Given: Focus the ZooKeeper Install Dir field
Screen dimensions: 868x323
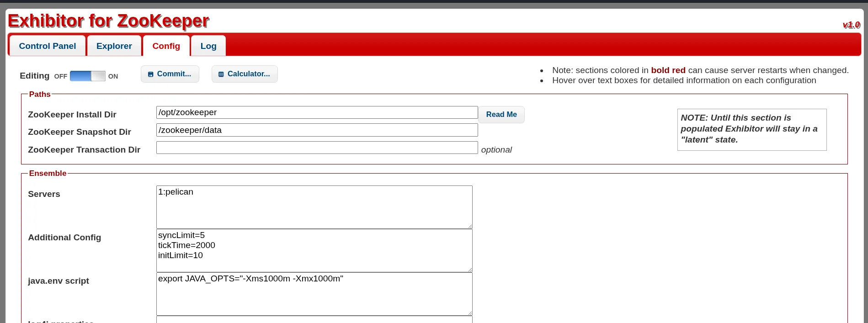Looking at the screenshot, I should click(317, 112).
